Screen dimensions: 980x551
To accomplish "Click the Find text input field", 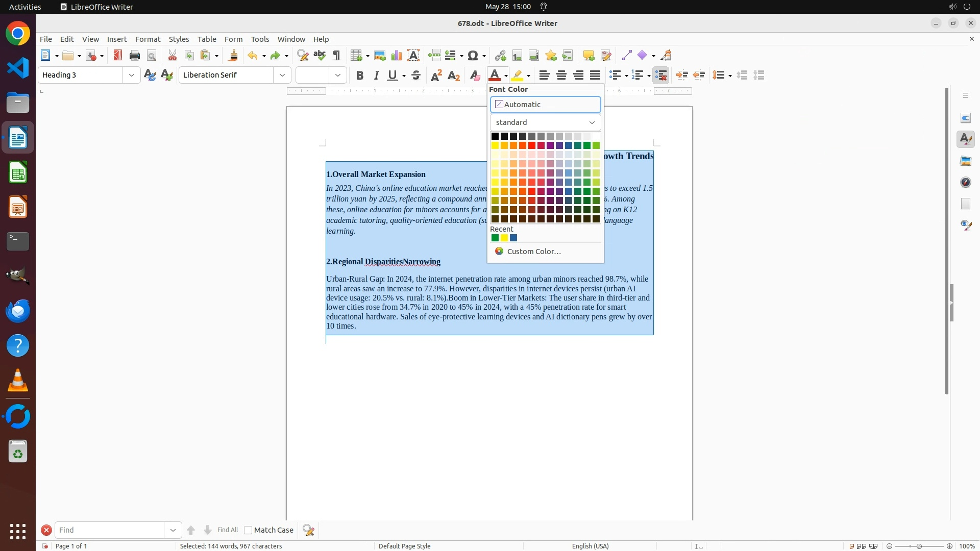I will point(110,530).
